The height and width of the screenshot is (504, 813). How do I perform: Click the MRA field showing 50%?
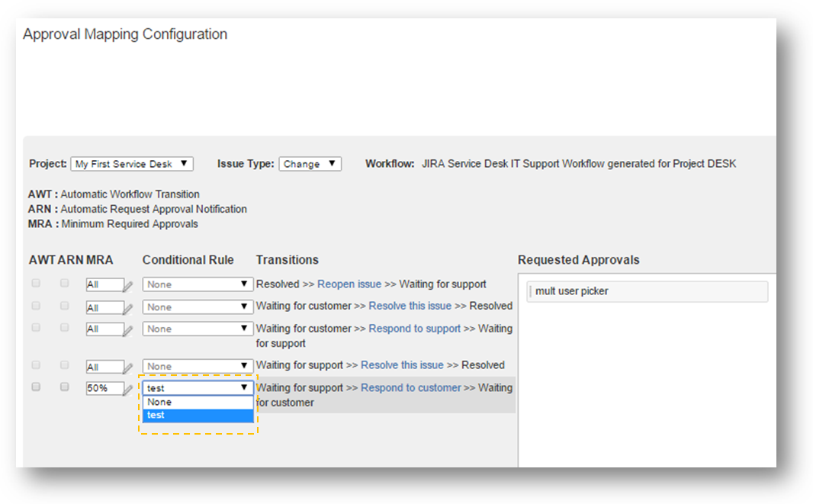pos(103,388)
